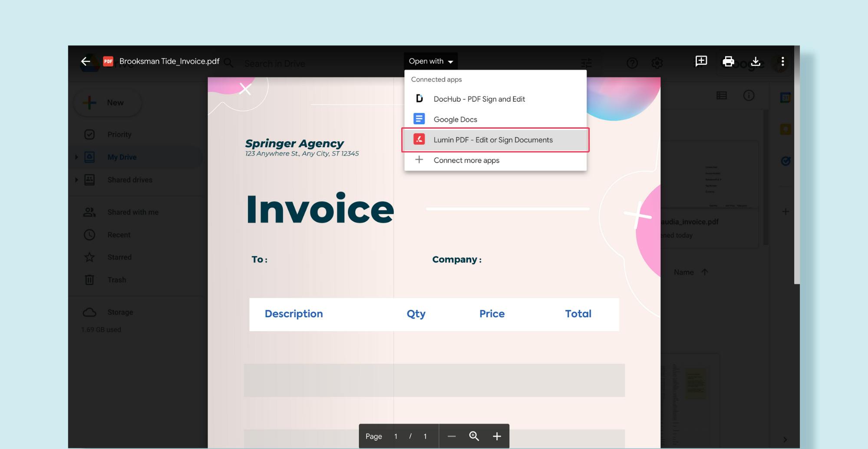The width and height of the screenshot is (868, 449).
Task: Add more add-ons with side panel plus
Action: tap(785, 212)
